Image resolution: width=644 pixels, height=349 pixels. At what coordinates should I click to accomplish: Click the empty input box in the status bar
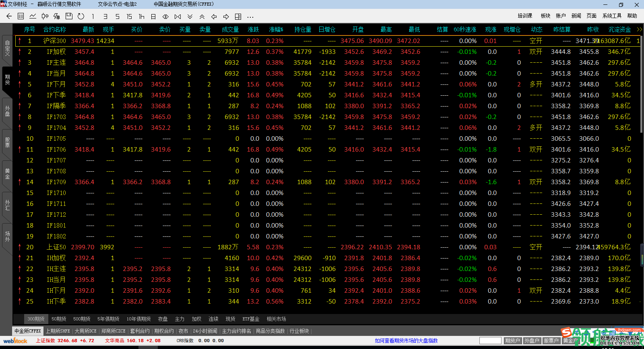click(x=490, y=341)
